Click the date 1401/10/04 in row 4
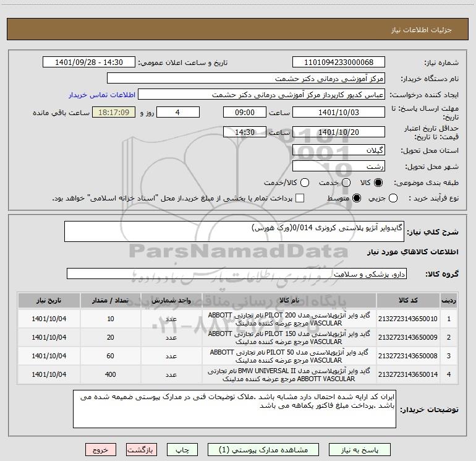 click(x=49, y=374)
